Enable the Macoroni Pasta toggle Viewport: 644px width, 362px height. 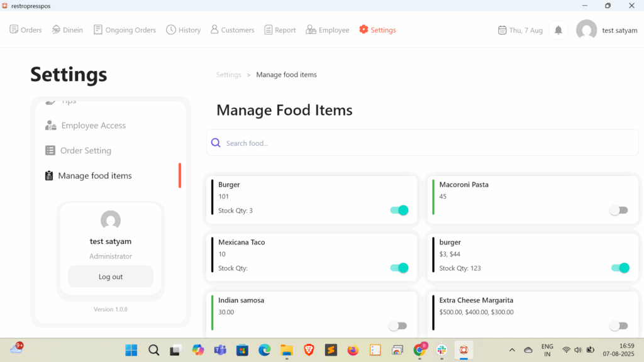[x=619, y=211]
